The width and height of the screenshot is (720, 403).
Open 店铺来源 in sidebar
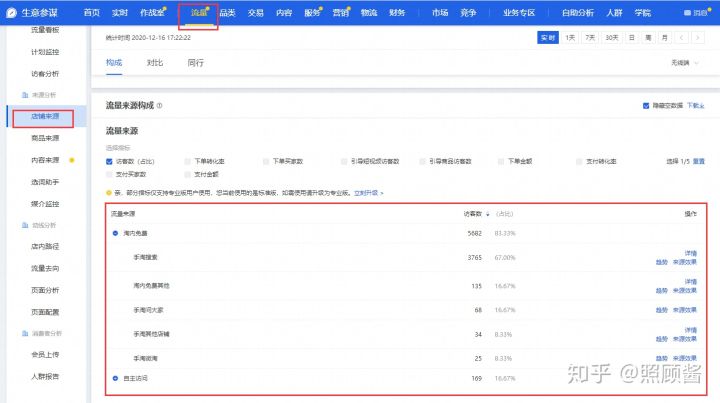coord(45,117)
